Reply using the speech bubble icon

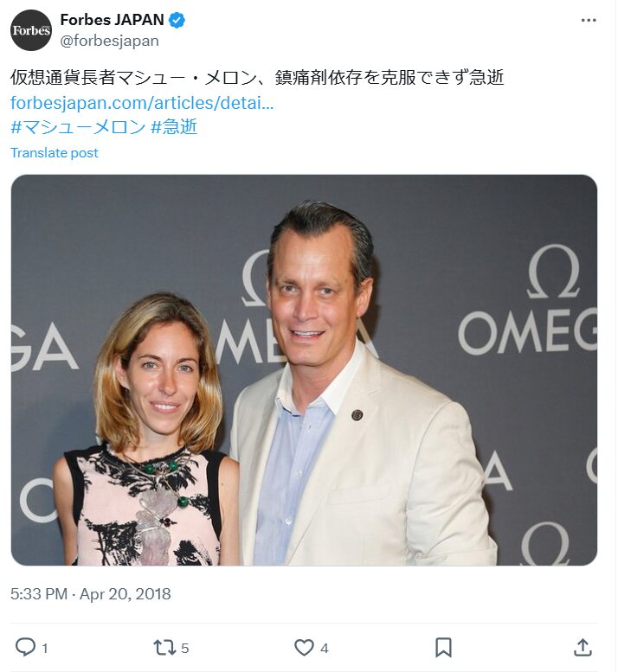click(26, 647)
